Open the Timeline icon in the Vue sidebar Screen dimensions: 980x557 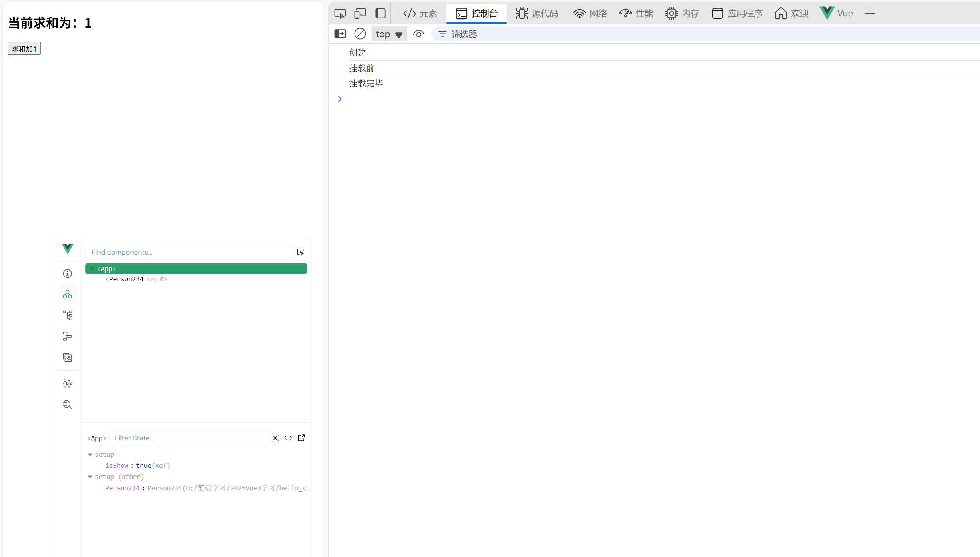tap(68, 336)
